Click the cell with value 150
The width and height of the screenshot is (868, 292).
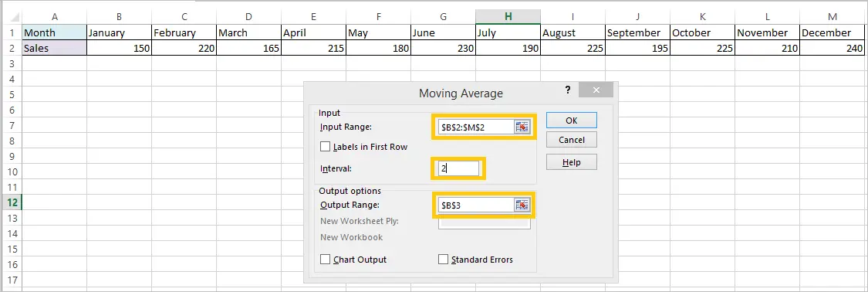pyautogui.click(x=119, y=48)
